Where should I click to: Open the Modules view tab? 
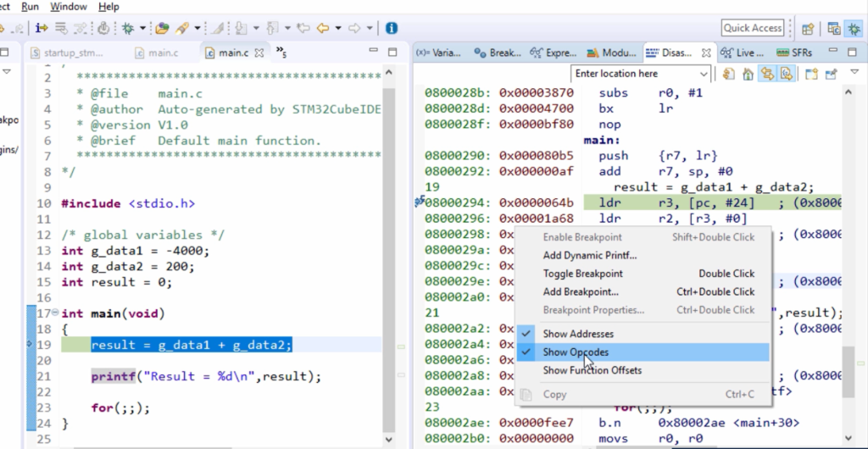[x=612, y=53]
